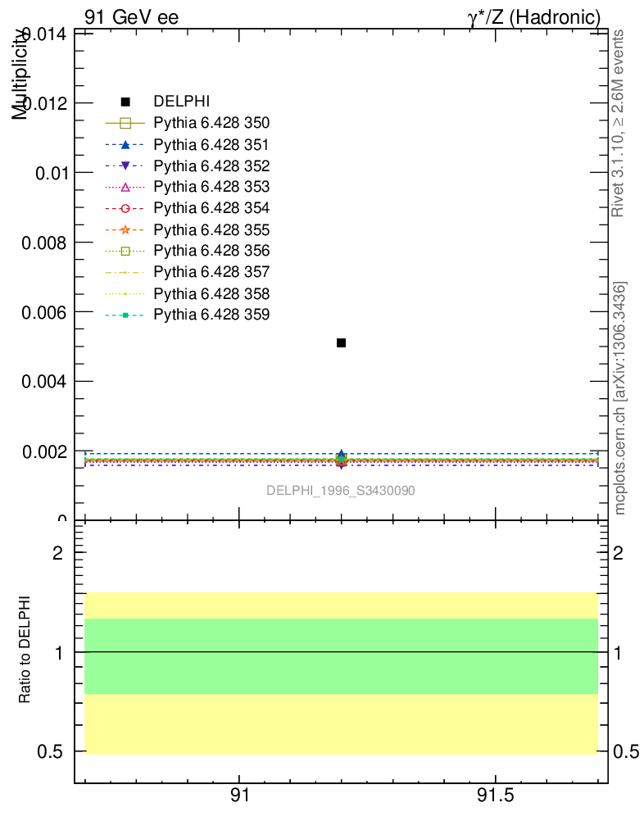Click the x-axis tick label '91'

coord(239,795)
